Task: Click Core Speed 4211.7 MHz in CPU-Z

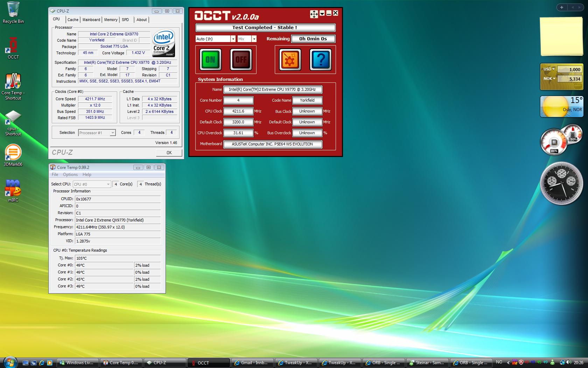Action: click(95, 99)
